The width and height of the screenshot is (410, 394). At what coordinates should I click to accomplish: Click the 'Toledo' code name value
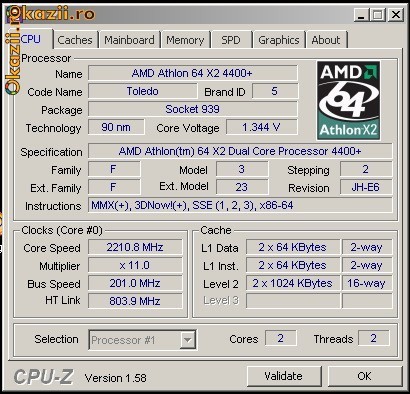143,91
